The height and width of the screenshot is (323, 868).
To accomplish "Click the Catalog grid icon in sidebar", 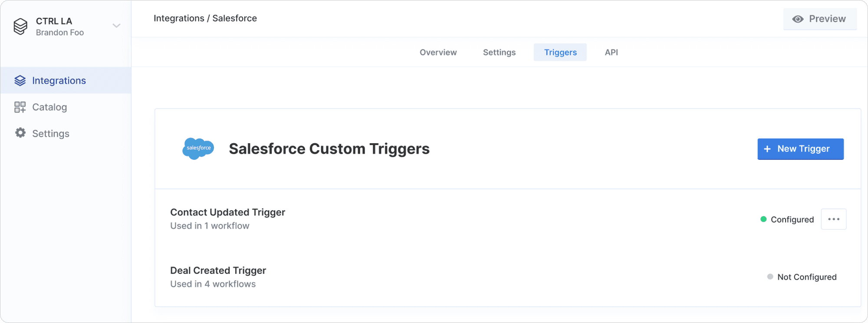I will 20,107.
